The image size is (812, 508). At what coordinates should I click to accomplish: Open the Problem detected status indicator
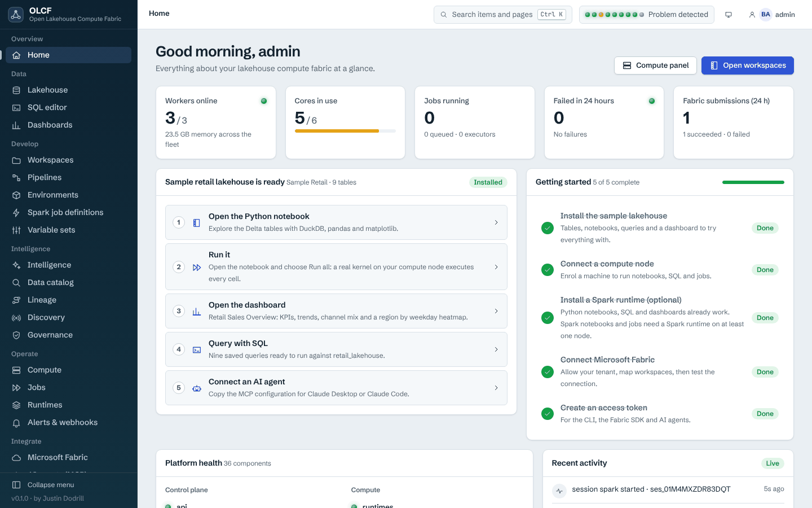pyautogui.click(x=647, y=15)
